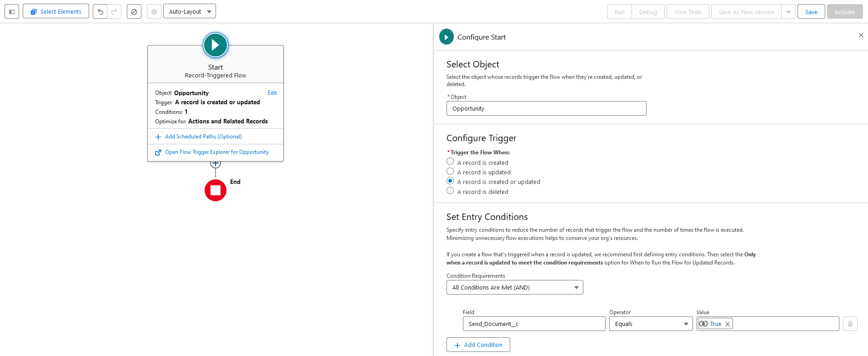This screenshot has height=356, width=868.
Task: Click Add Condition button
Action: (478, 345)
